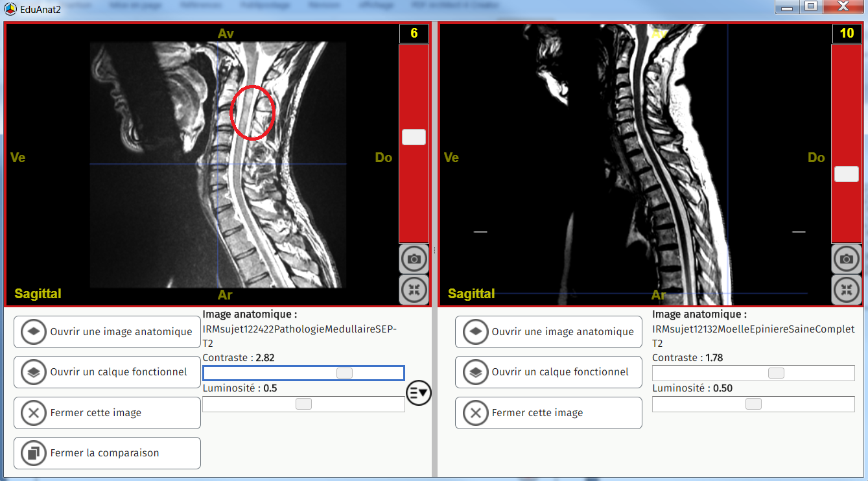
Task: Click 'Fermer la comparaison' button
Action: [x=107, y=453]
